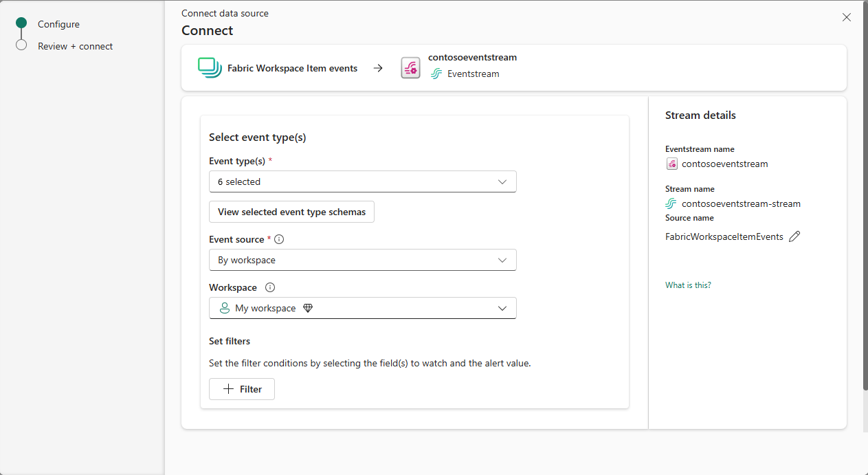868x475 pixels.
Task: Click the info icon beside Event source
Action: tap(278, 239)
